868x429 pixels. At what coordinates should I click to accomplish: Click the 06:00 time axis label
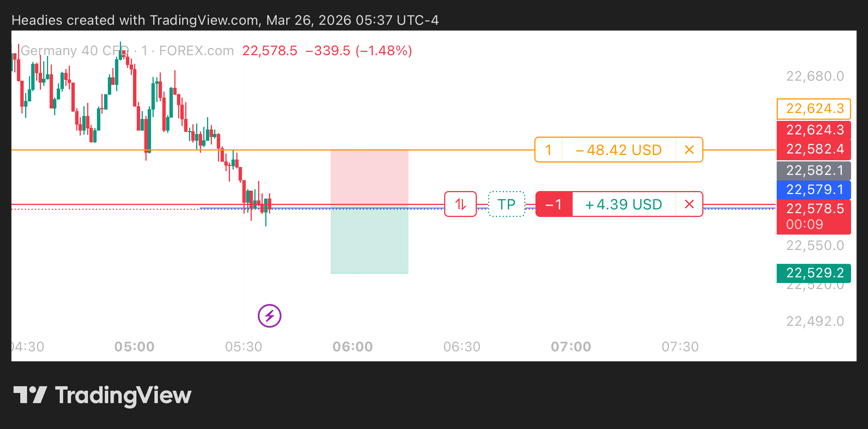point(352,346)
